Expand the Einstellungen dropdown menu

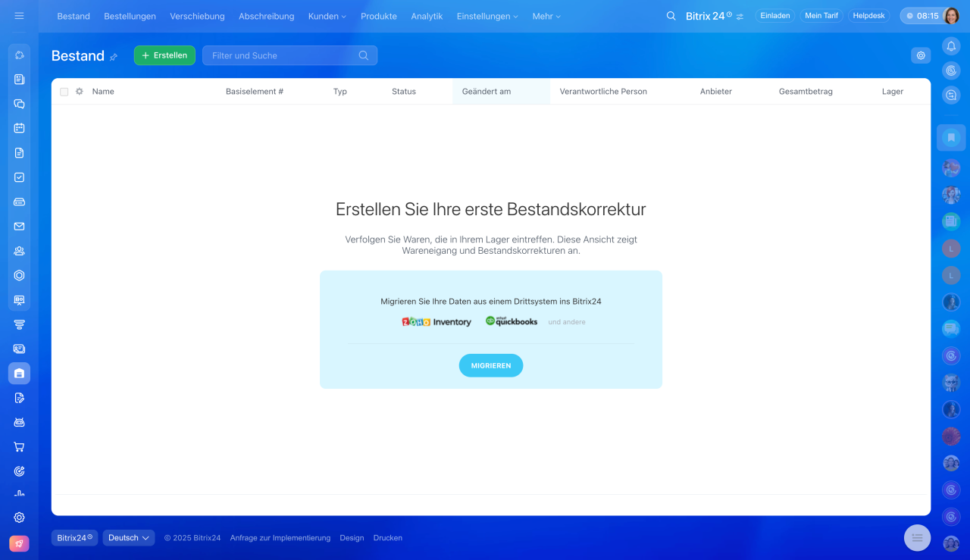(487, 16)
